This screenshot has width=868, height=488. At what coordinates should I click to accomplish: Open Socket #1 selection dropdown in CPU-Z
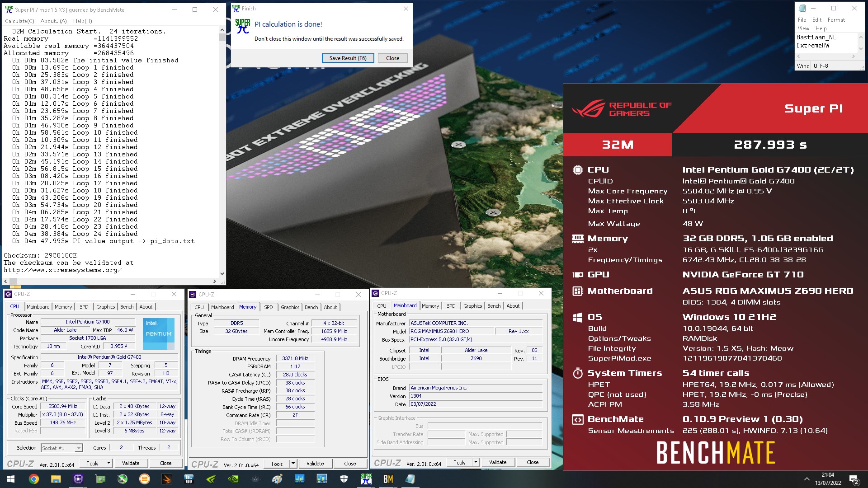(61, 448)
